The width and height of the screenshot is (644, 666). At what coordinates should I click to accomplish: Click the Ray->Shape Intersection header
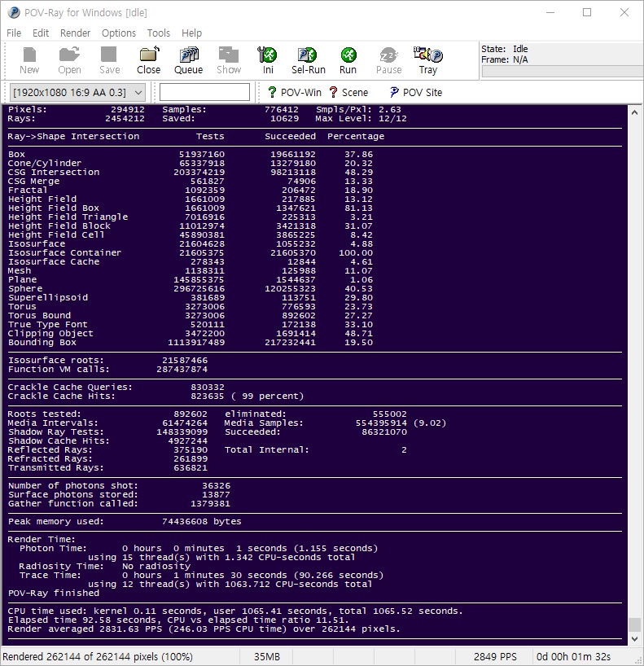tap(73, 136)
